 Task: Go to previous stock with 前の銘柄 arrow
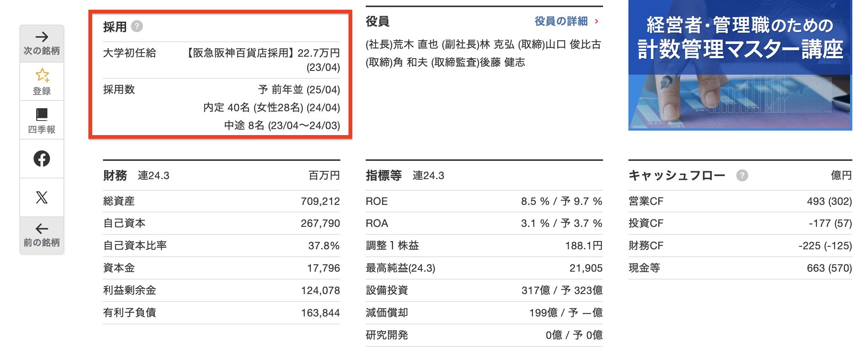pyautogui.click(x=42, y=235)
